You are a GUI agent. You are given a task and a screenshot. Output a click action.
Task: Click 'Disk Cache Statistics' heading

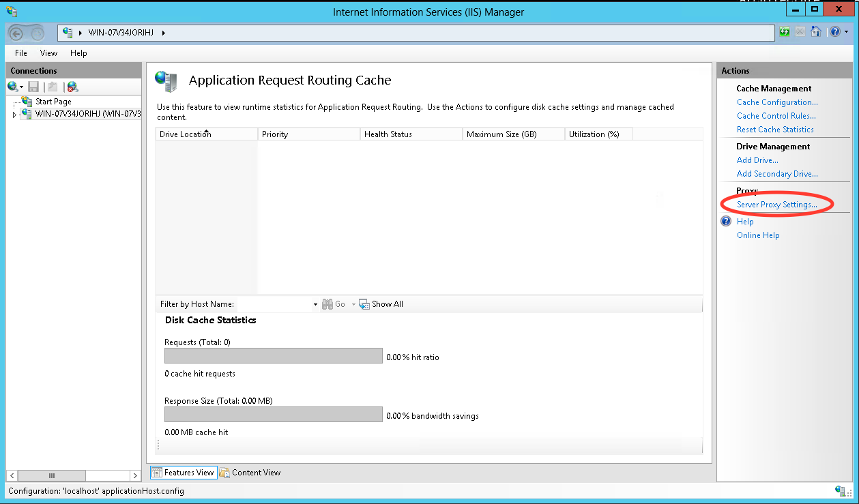211,320
